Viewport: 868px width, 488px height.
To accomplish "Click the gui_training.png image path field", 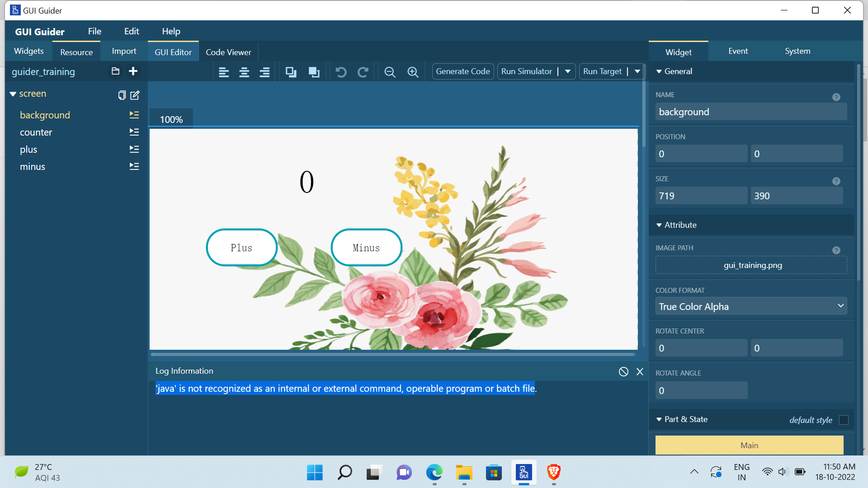I will (751, 265).
